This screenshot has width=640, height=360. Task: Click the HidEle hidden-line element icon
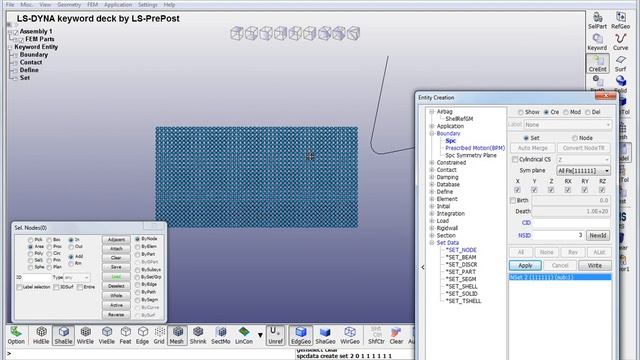click(x=41, y=335)
